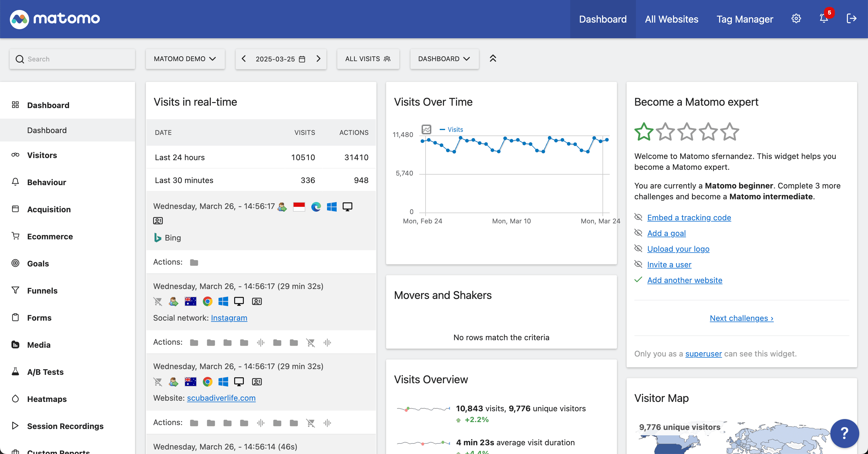Open the Instagram social network link
Screen dimensions: 868x454
pos(229,318)
